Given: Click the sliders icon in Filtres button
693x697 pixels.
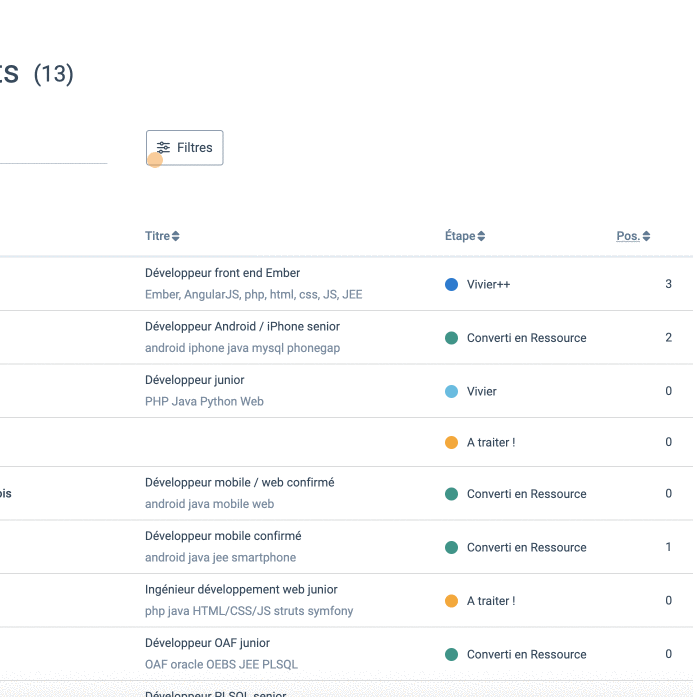Looking at the screenshot, I should (164, 148).
